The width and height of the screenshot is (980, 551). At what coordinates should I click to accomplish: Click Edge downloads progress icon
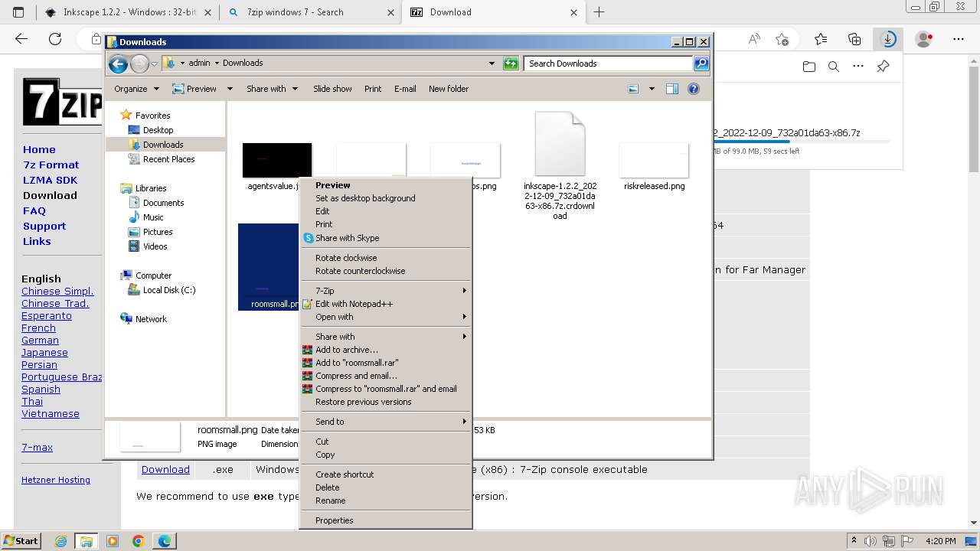point(888,39)
